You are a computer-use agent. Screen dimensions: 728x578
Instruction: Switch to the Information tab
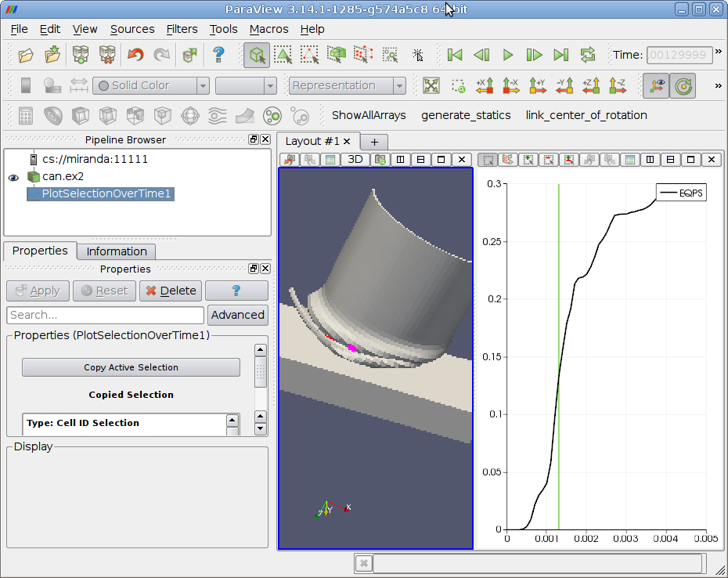[117, 251]
